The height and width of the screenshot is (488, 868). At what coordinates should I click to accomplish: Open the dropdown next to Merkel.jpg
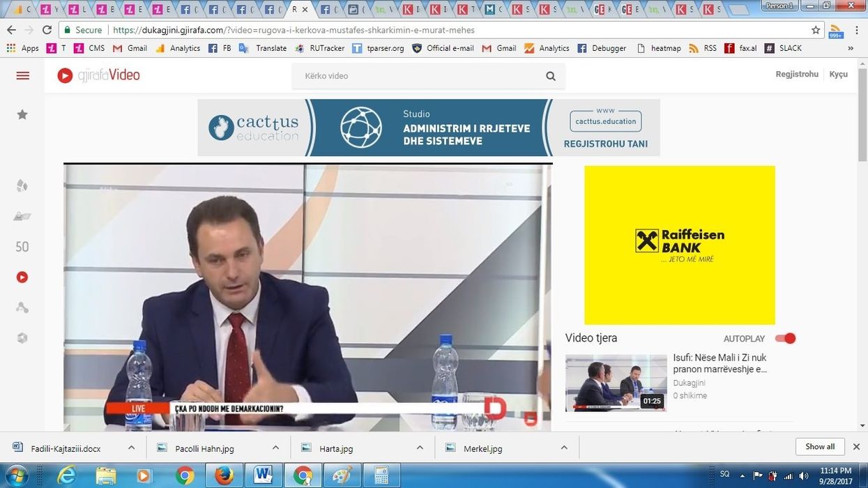coord(564,448)
